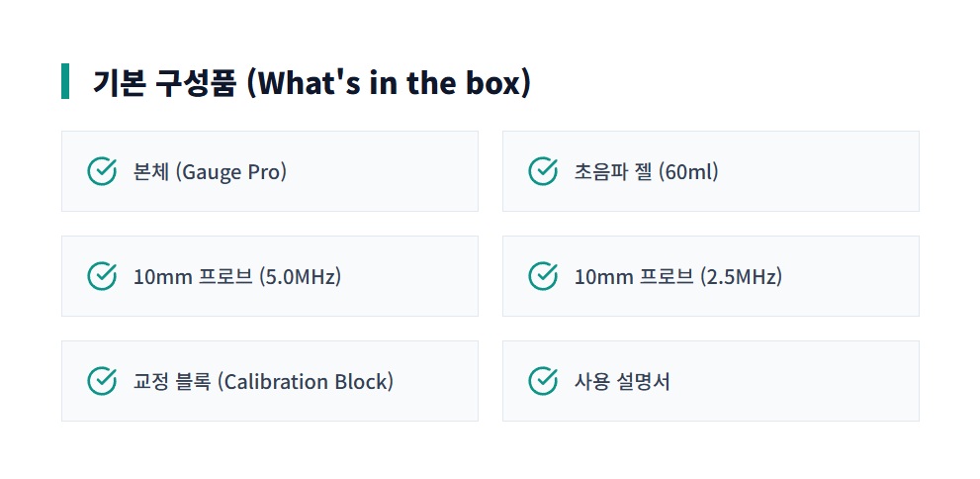Image resolution: width=980 pixels, height=479 pixels.
Task: Select the 본체 (Gauge Pro) text label
Action: 210,171
